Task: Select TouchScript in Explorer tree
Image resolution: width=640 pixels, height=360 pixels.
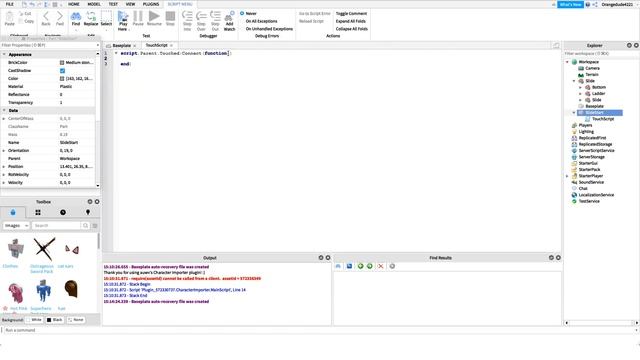Action: (x=603, y=119)
